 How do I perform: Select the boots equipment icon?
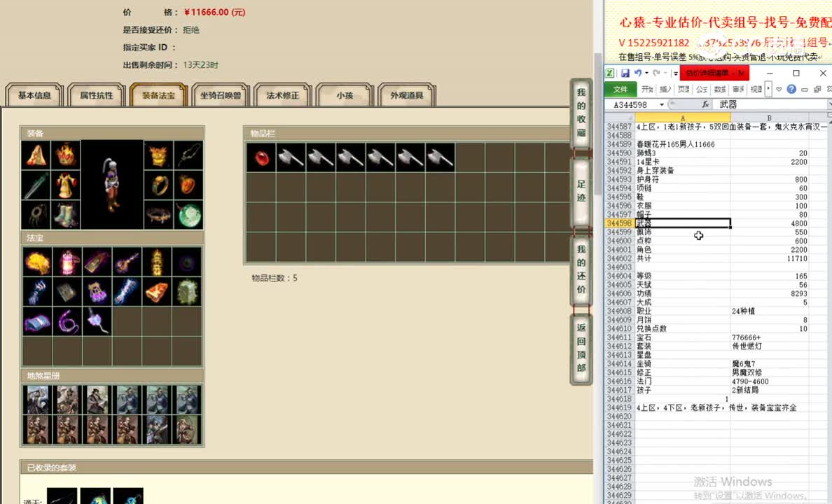pos(66,215)
